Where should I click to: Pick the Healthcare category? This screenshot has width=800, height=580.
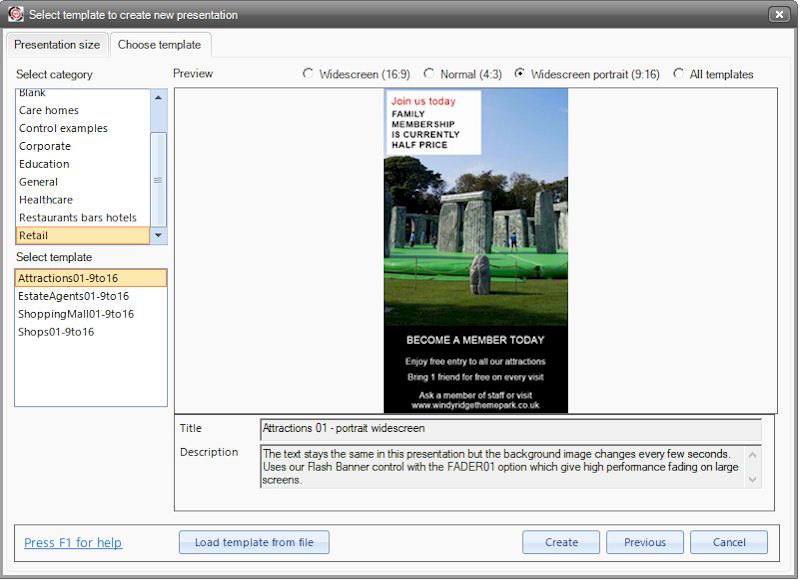83,199
